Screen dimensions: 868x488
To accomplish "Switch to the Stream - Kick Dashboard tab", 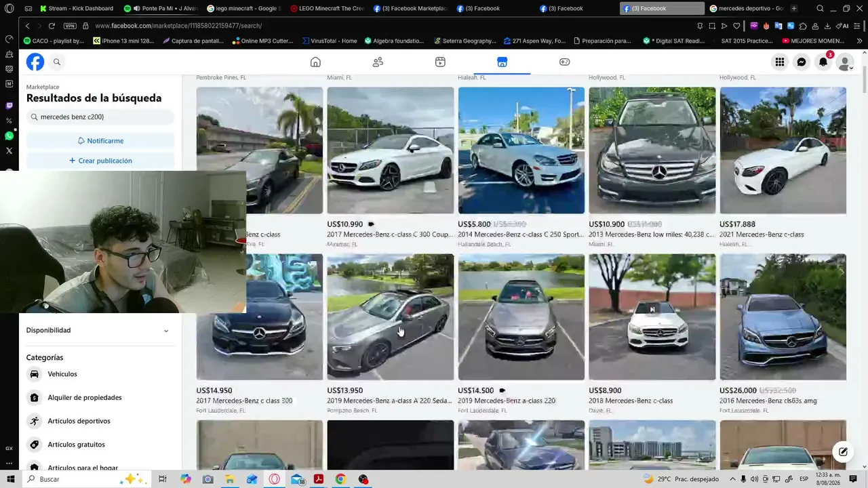I will (77, 9).
